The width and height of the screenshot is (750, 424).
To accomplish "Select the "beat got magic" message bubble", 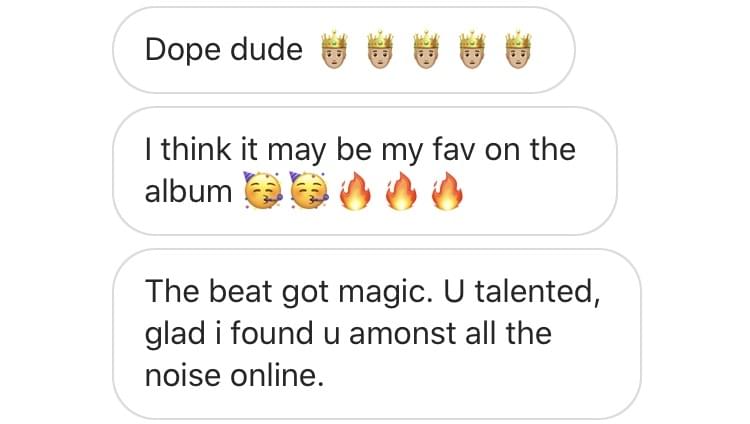I will (x=377, y=334).
